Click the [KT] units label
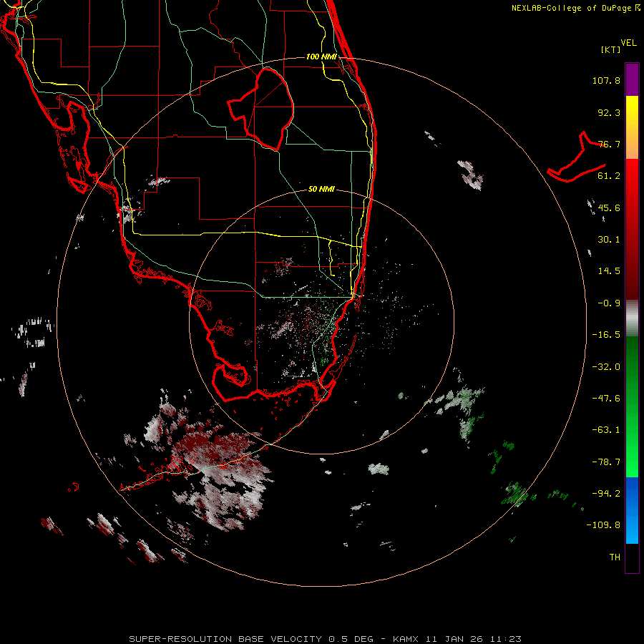The width and height of the screenshot is (644, 644). [611, 49]
